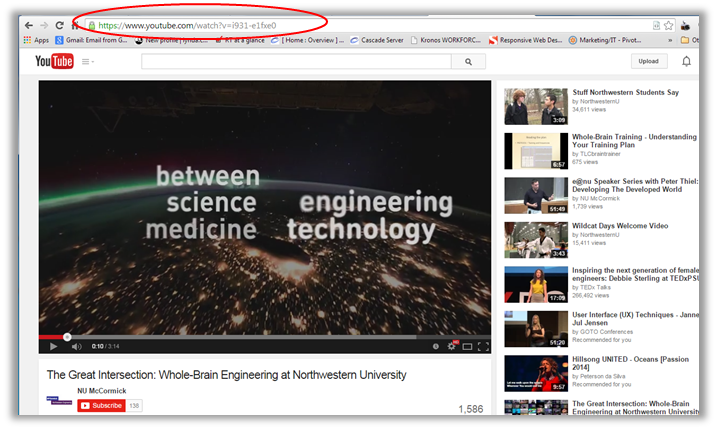
Task: Open Debbie Sterling TEDxPSU video title
Action: [x=635, y=274]
